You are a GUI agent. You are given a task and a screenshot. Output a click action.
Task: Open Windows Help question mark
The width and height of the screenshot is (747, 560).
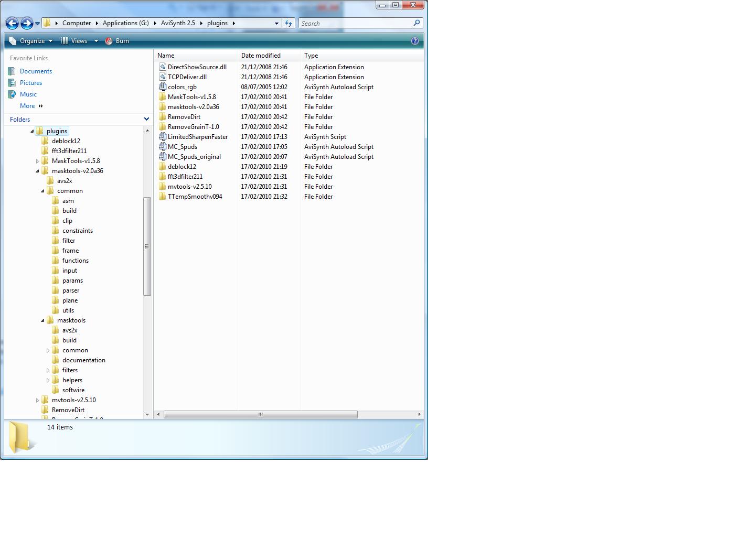[x=415, y=41]
